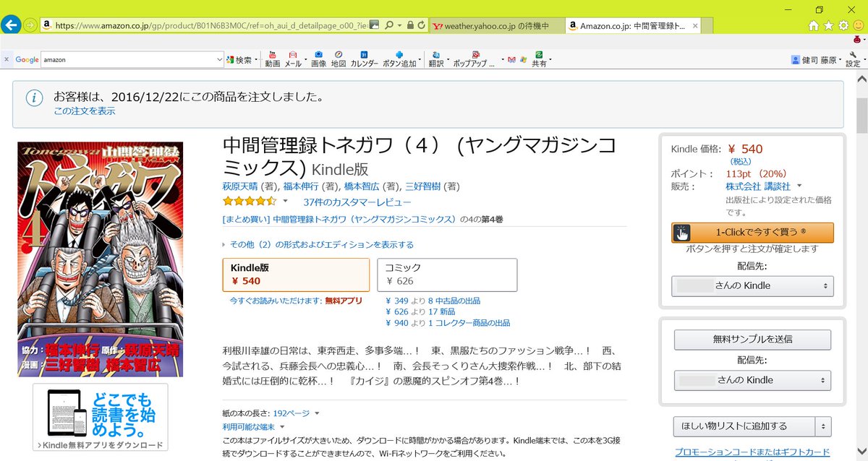The image size is (868, 461).
Task: Switch to the weather.yahoo.co.jp tab
Action: (x=496, y=25)
